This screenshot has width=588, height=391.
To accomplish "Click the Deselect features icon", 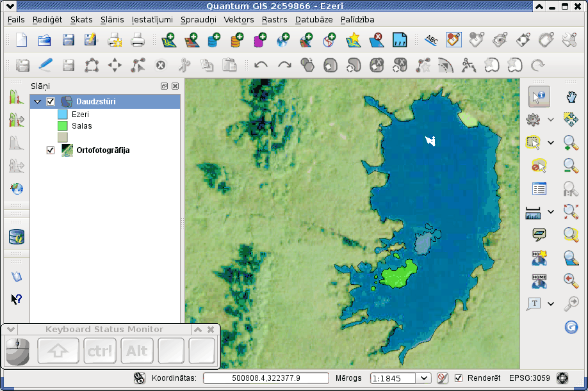I will click(539, 166).
